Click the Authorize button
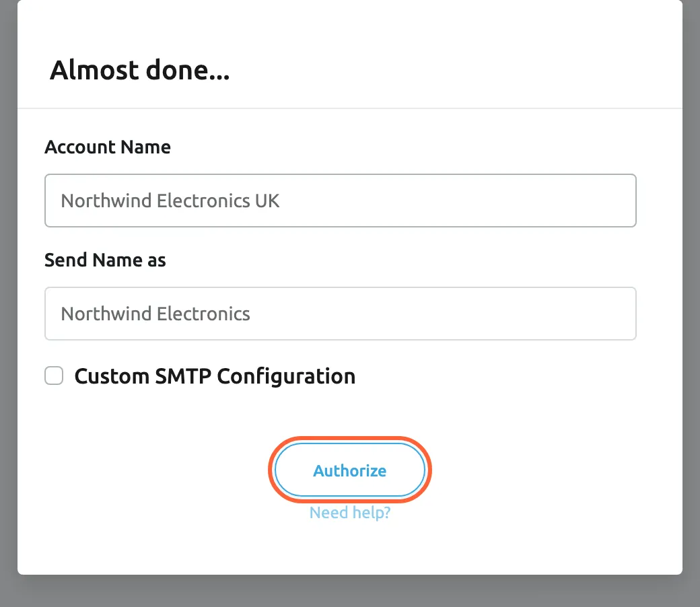The width and height of the screenshot is (700, 607). pyautogui.click(x=349, y=470)
